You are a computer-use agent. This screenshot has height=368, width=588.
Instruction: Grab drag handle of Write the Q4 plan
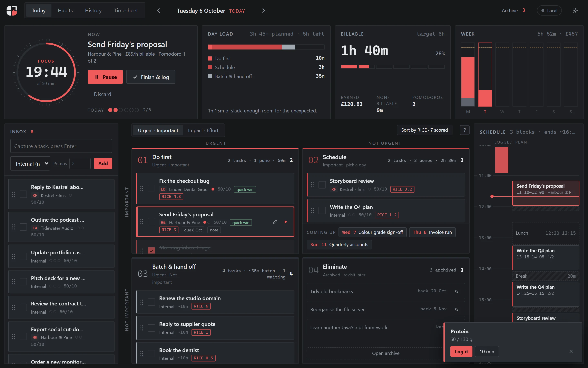tap(312, 211)
